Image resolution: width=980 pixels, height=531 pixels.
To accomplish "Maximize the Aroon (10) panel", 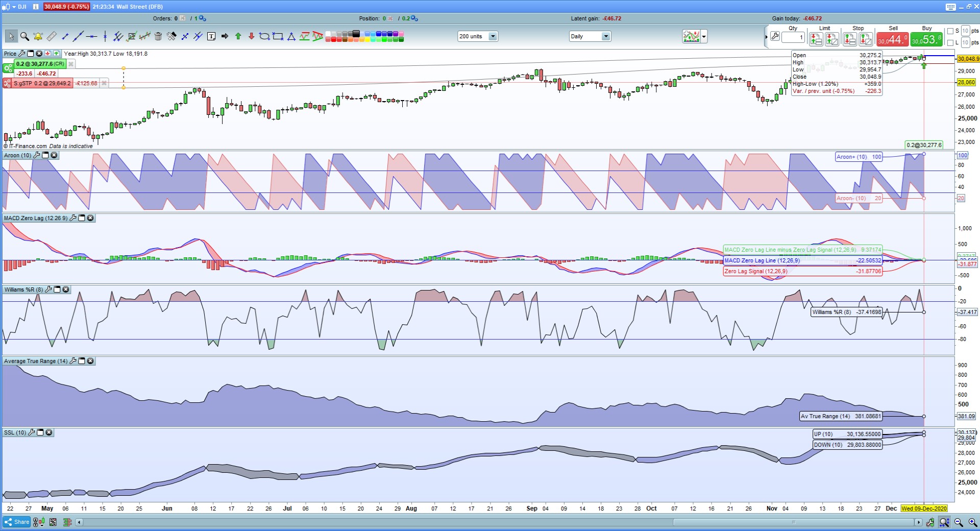I will pos(45,155).
